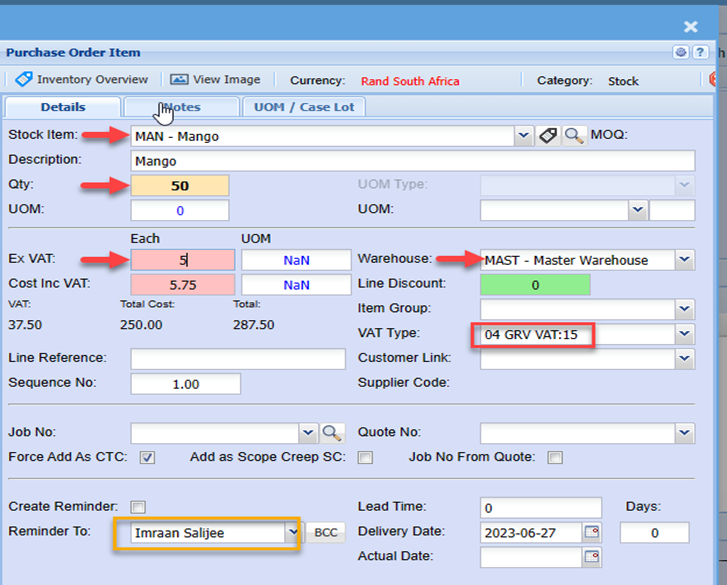Image resolution: width=727 pixels, height=585 pixels.
Task: Tick the Create Reminder checkbox
Action: pyautogui.click(x=137, y=507)
